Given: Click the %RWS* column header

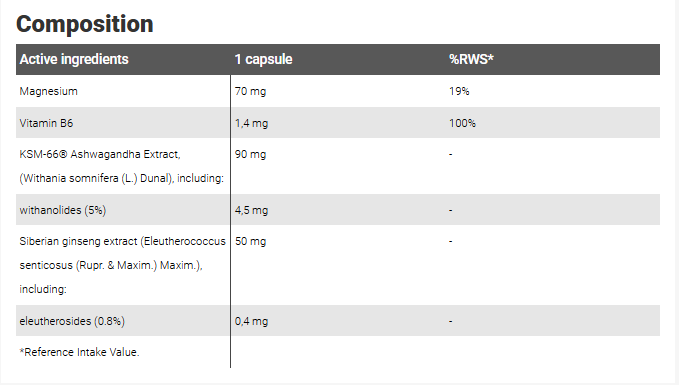Looking at the screenshot, I should pyautogui.click(x=471, y=59).
